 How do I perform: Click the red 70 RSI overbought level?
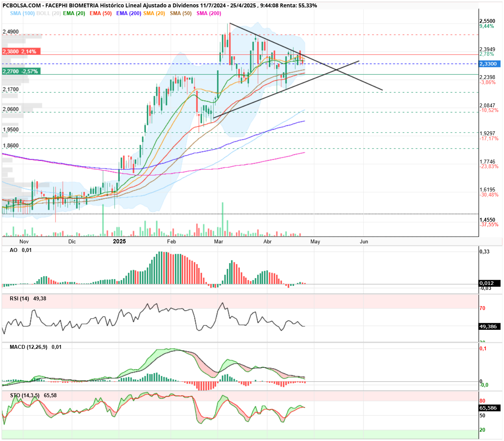(482, 308)
